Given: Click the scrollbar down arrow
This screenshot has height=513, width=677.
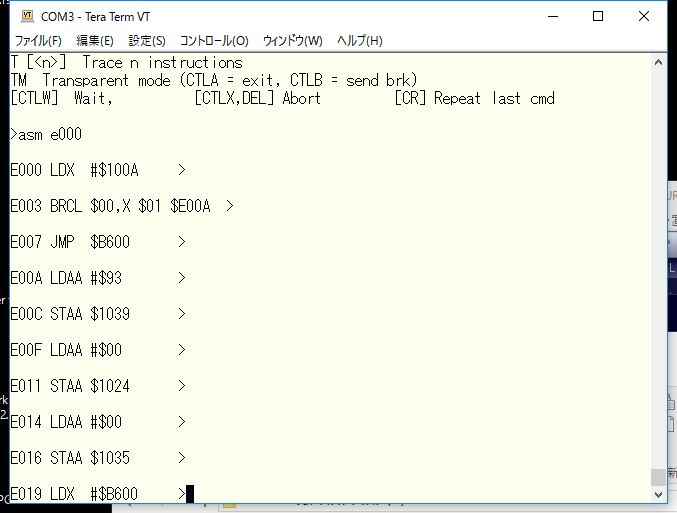Looking at the screenshot, I should [x=658, y=494].
